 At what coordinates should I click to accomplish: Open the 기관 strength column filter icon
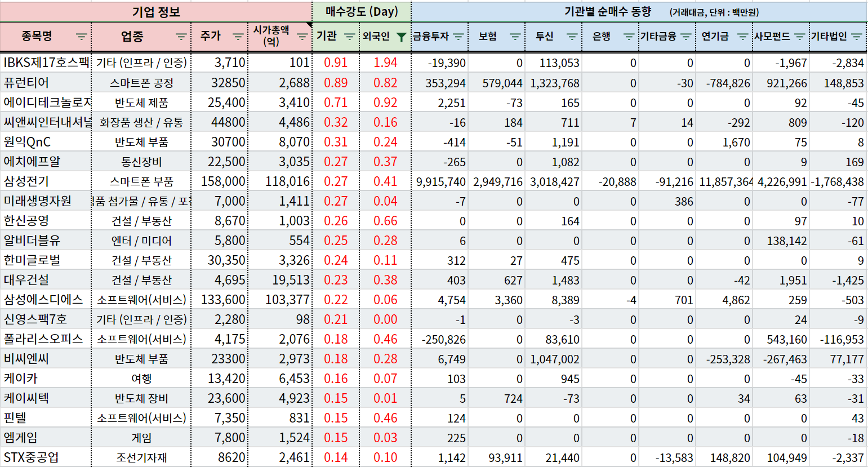349,37
